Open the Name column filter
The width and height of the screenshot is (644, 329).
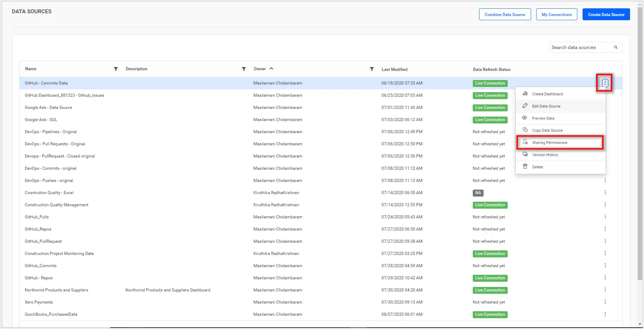tap(116, 69)
